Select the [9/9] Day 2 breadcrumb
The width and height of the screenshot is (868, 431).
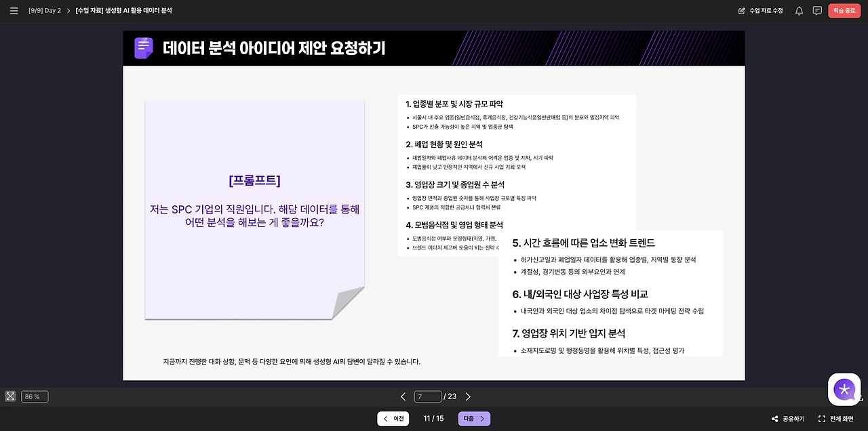coord(45,11)
